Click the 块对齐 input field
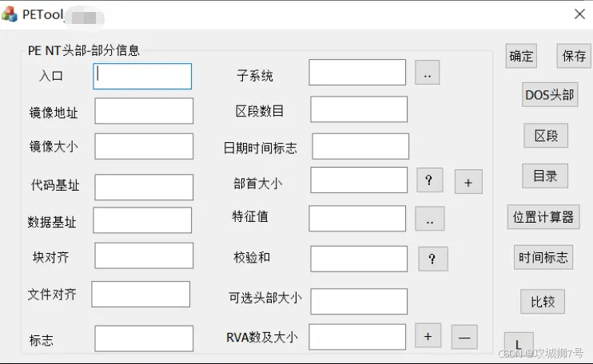The width and height of the screenshot is (593, 364). (x=144, y=255)
